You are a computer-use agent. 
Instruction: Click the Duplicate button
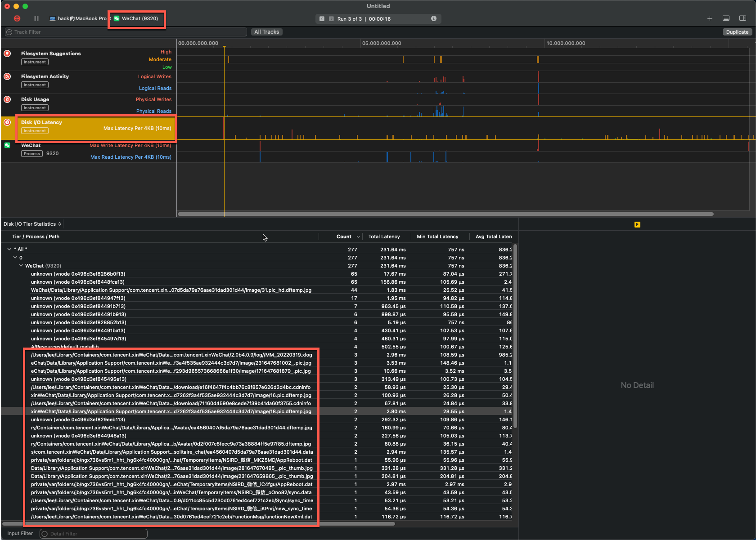(737, 32)
